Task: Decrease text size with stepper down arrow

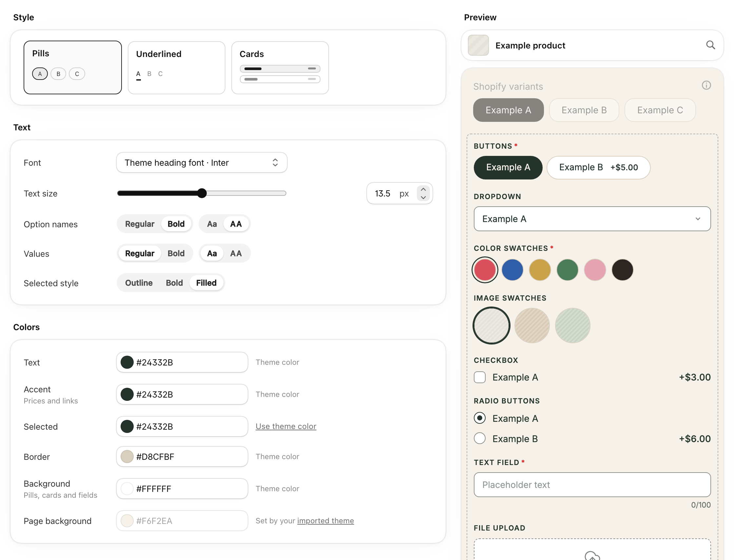Action: 422,197
